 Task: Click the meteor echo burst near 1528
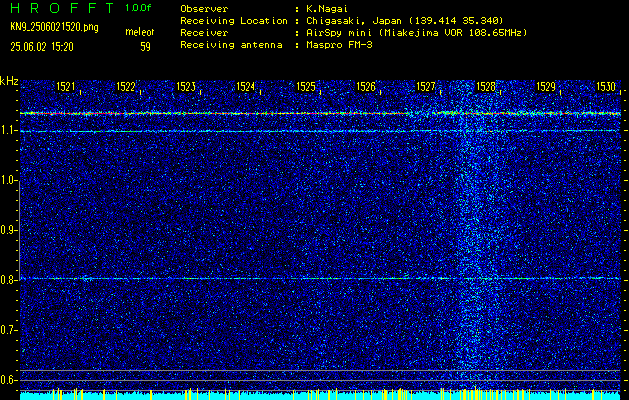coord(475,233)
